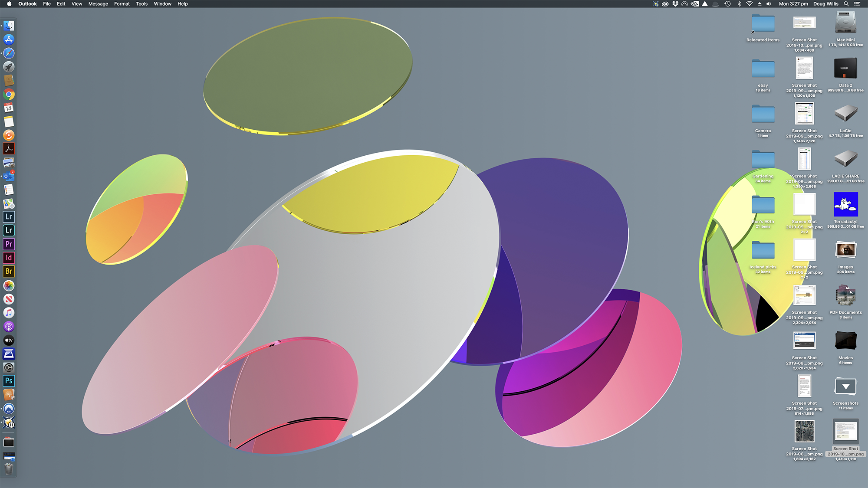Open the Apple TV app in Dock
The image size is (868, 488).
[9, 340]
